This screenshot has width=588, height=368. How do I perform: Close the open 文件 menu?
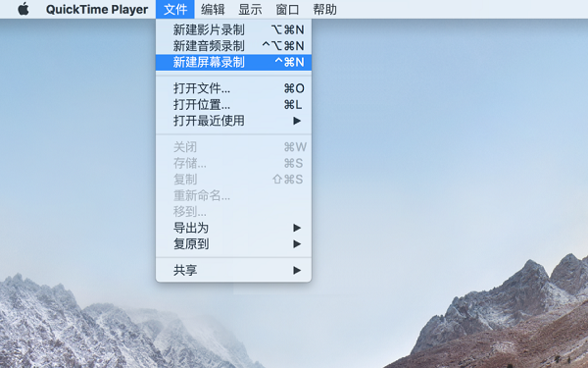click(175, 9)
